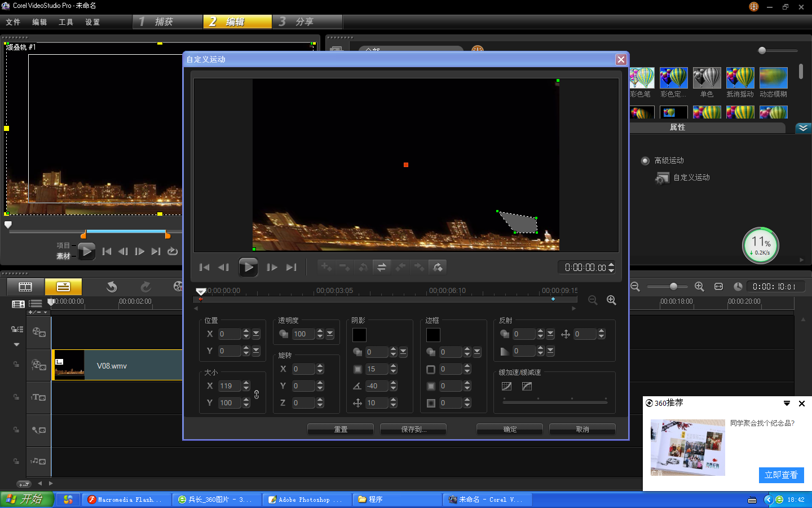Select the V08.wmv clip on overlay track
The width and height of the screenshot is (812, 508).
coord(117,365)
